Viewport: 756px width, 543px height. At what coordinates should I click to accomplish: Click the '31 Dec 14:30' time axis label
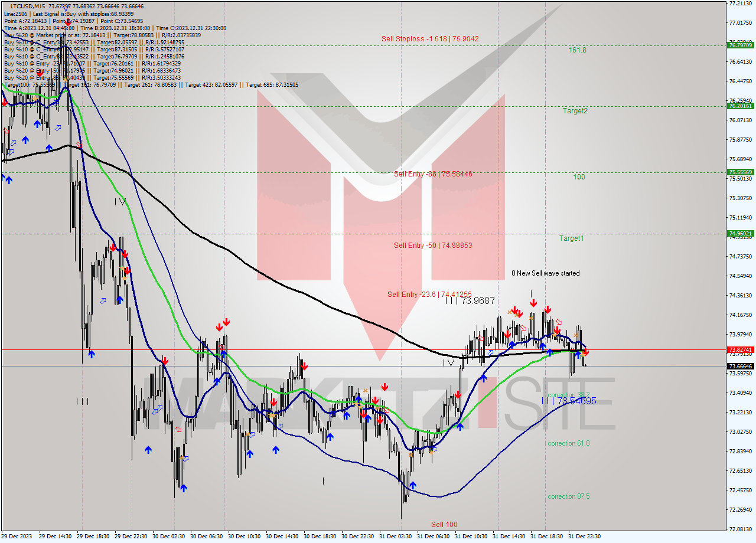point(509,537)
